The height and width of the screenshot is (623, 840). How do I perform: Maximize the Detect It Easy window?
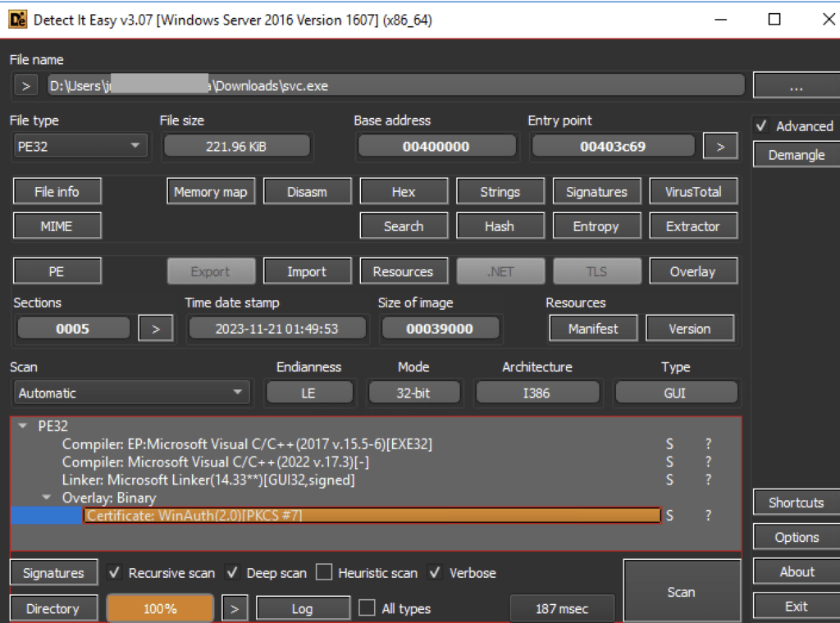[x=774, y=20]
